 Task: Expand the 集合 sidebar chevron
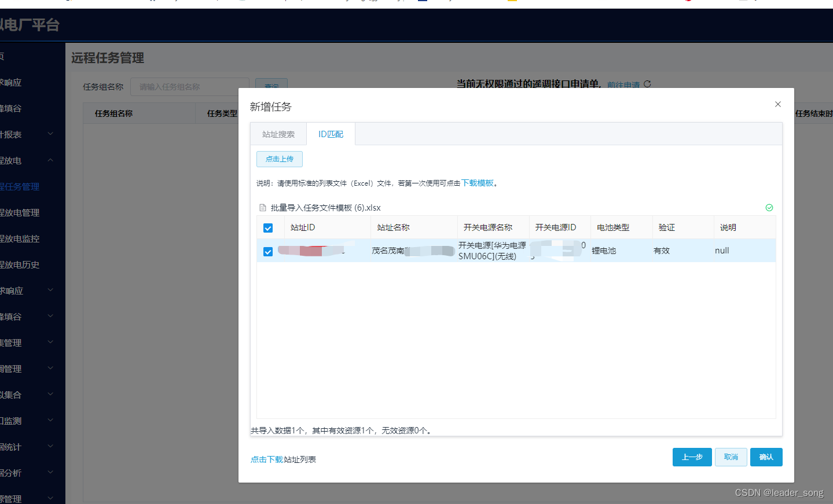coord(50,395)
